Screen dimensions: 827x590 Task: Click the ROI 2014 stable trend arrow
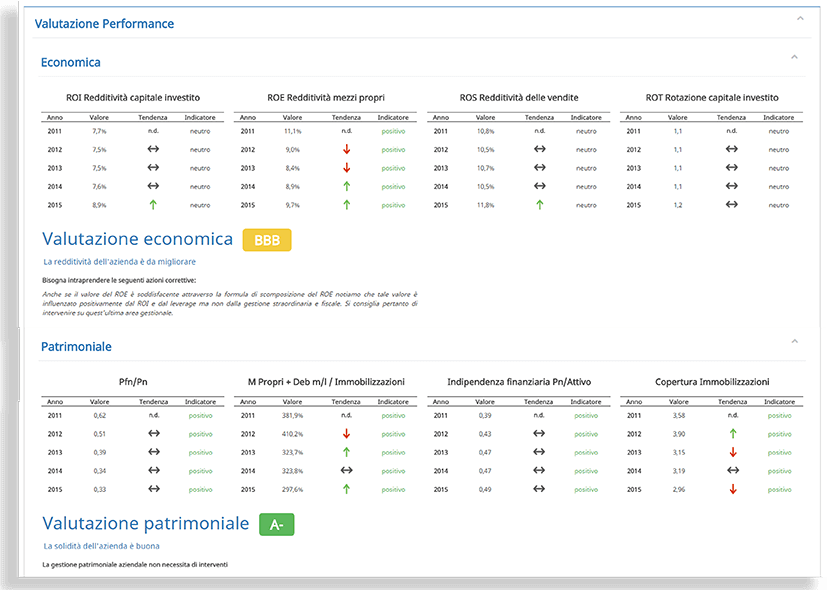[x=153, y=186]
